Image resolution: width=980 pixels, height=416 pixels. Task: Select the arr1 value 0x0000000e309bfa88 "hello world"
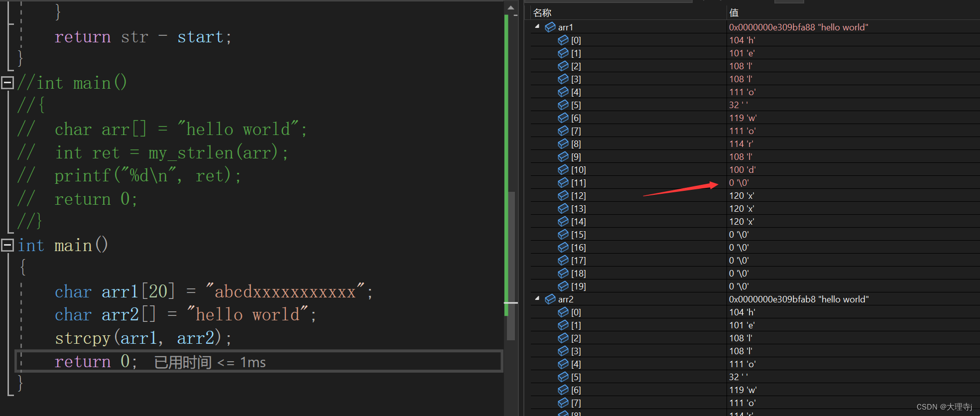pyautogui.click(x=798, y=27)
